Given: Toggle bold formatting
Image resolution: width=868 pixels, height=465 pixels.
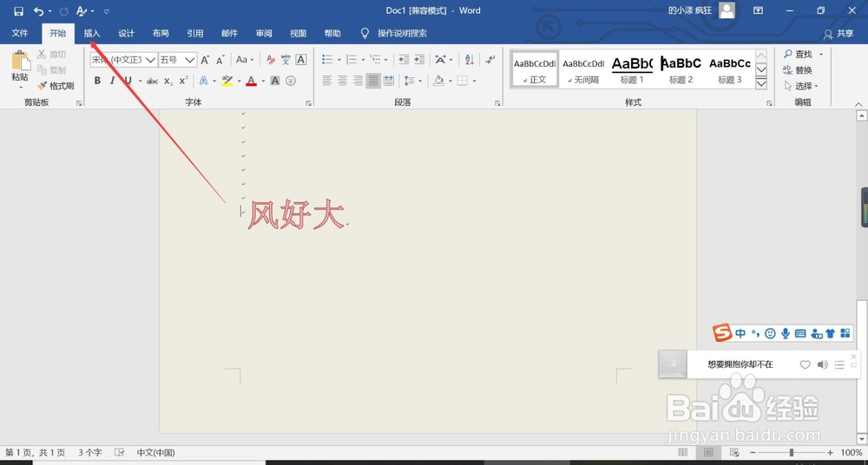Looking at the screenshot, I should point(97,81).
